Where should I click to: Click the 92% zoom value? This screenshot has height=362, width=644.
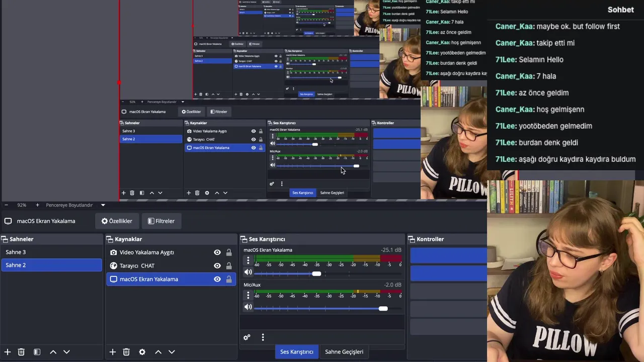pyautogui.click(x=22, y=205)
